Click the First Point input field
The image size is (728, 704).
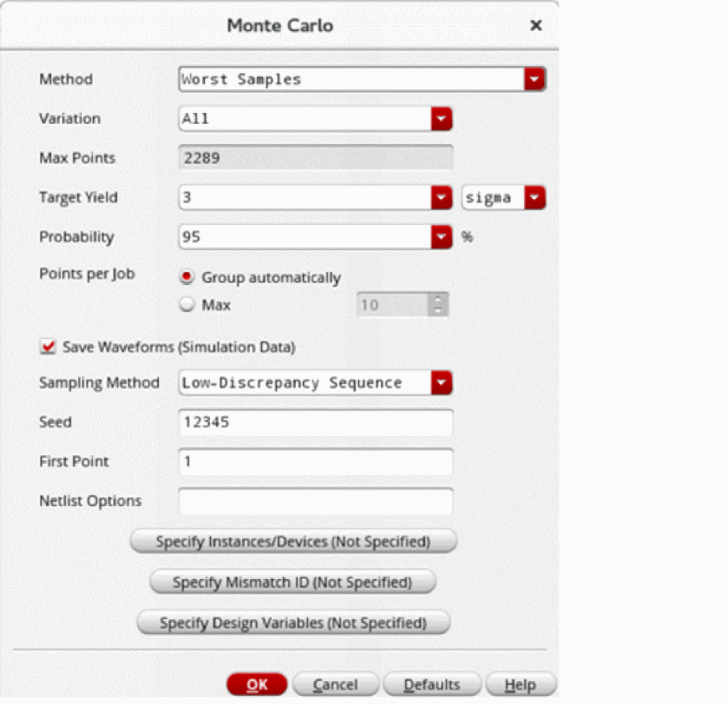(x=316, y=462)
